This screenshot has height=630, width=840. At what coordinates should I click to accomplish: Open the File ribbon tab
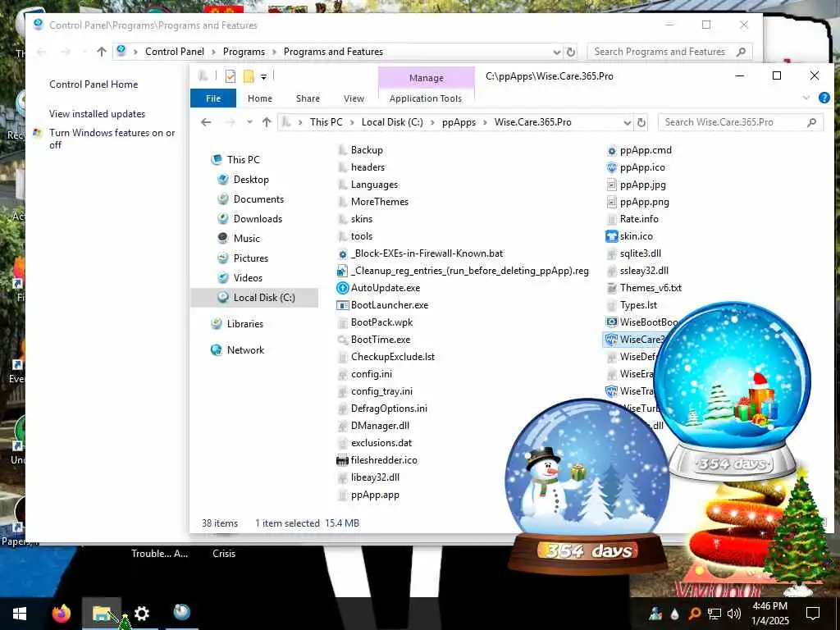tap(213, 98)
